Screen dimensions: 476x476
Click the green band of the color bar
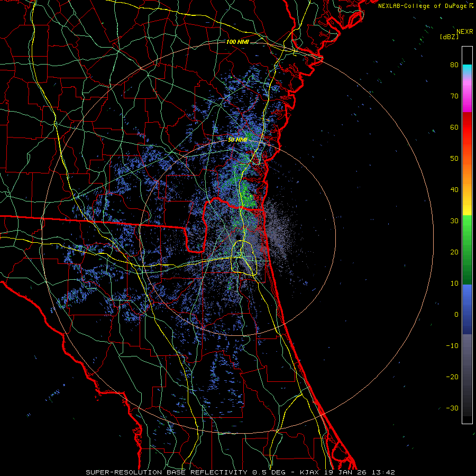pyautogui.click(x=467, y=250)
